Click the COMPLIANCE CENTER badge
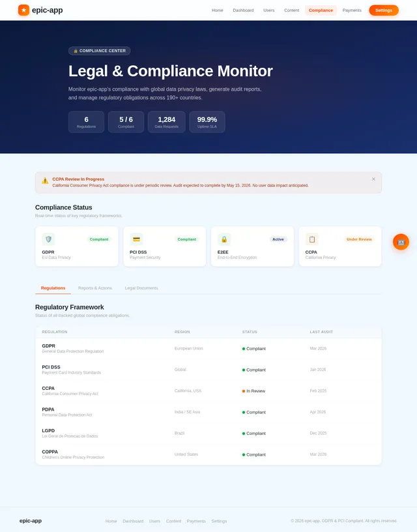Image resolution: width=417 pixels, height=532 pixels. (99, 51)
